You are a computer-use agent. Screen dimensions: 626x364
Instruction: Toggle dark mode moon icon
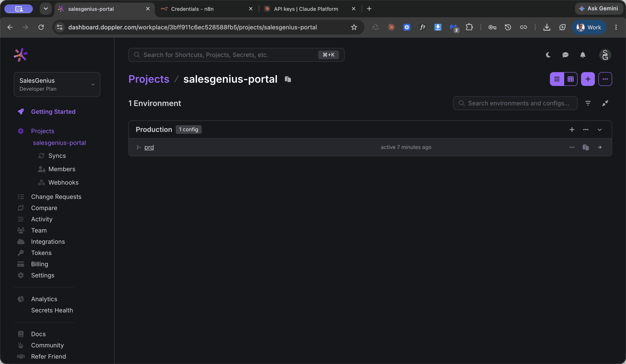[548, 55]
